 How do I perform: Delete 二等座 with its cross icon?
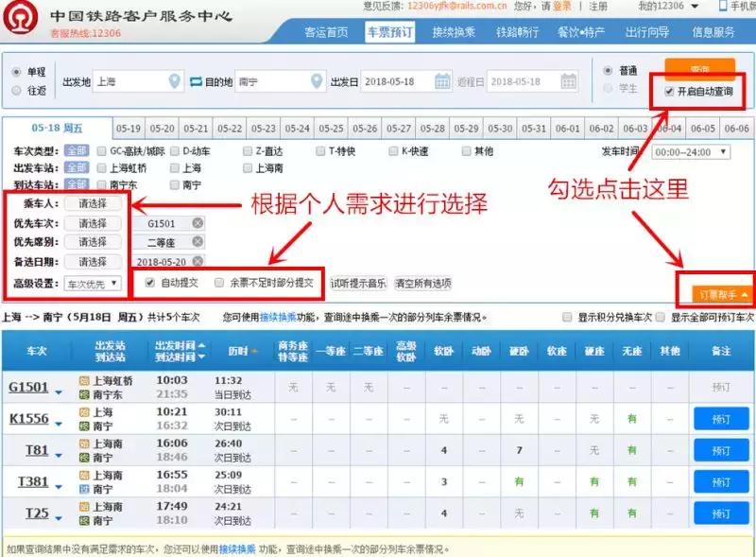(198, 239)
